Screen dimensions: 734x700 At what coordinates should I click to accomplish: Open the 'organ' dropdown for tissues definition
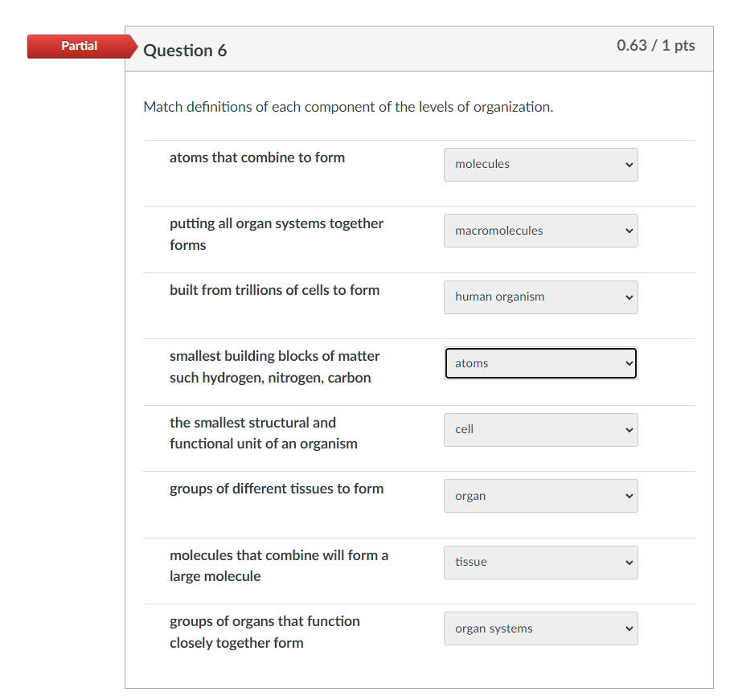point(540,496)
